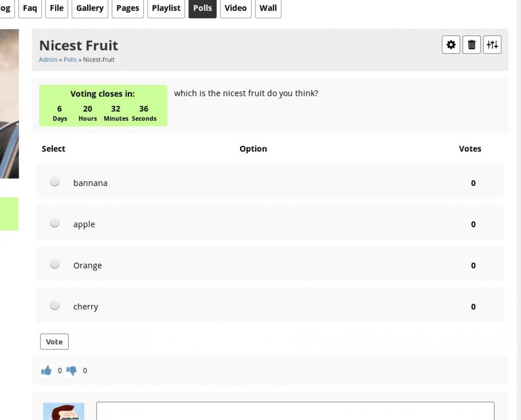Viewport: 521px width, 420px height.
Task: Select the Orange radio button
Action: (x=55, y=264)
